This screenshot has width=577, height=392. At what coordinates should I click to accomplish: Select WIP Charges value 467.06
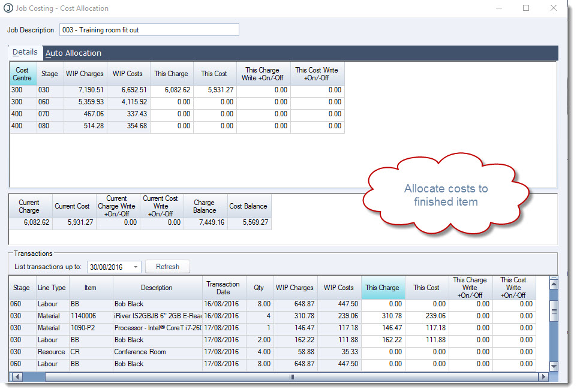point(85,114)
